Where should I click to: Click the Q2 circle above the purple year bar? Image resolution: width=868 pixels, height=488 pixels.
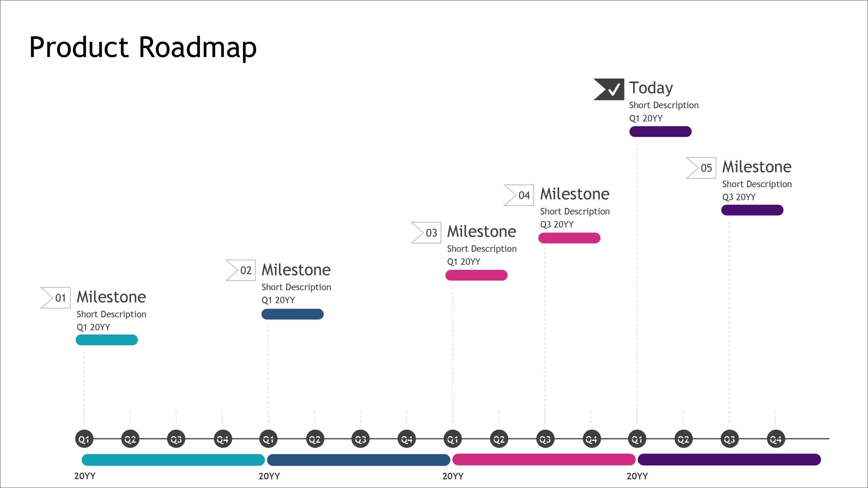click(683, 439)
